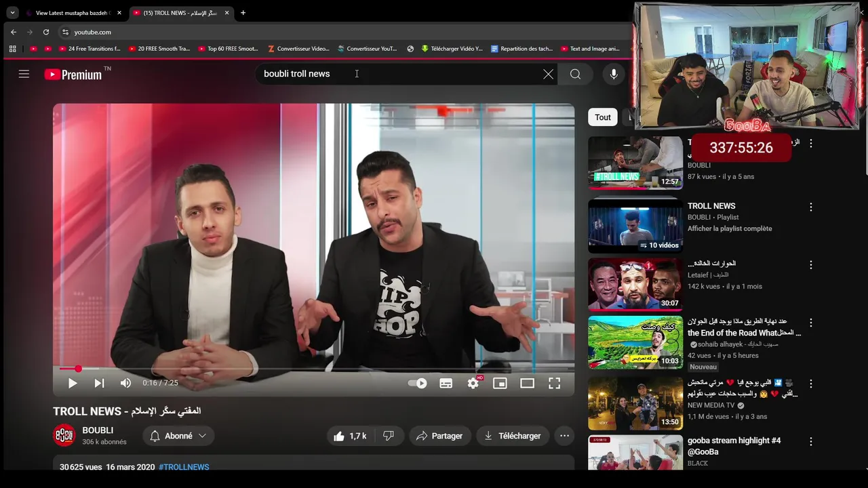Open Télécharger Vidéo Y... bookmark
The image size is (868, 488).
tap(452, 49)
